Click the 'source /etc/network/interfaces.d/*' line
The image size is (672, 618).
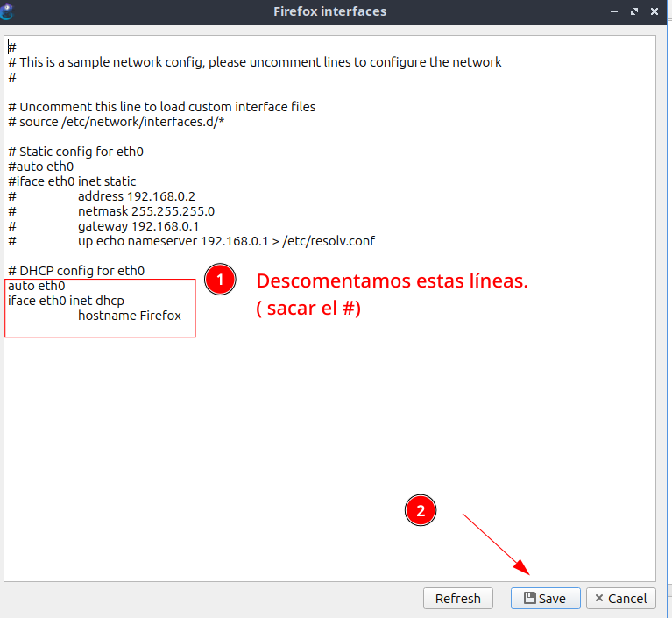pyautogui.click(x=122, y=122)
